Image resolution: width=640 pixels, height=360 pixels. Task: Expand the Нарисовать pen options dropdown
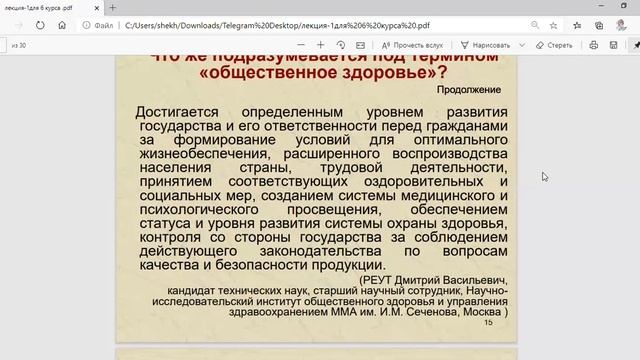pos(522,45)
